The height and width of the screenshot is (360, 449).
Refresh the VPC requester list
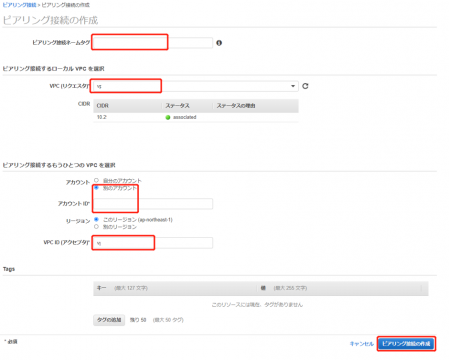(305, 86)
